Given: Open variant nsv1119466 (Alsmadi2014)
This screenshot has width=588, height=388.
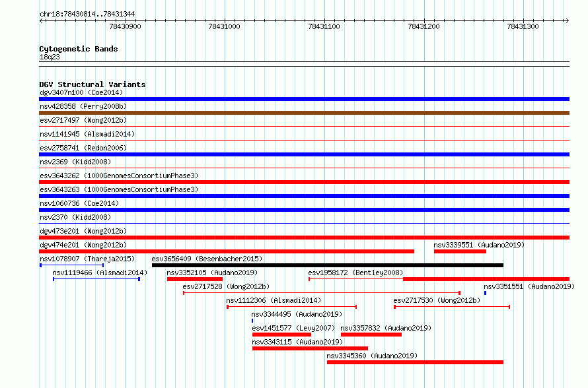Looking at the screenshot, I should [100, 273].
